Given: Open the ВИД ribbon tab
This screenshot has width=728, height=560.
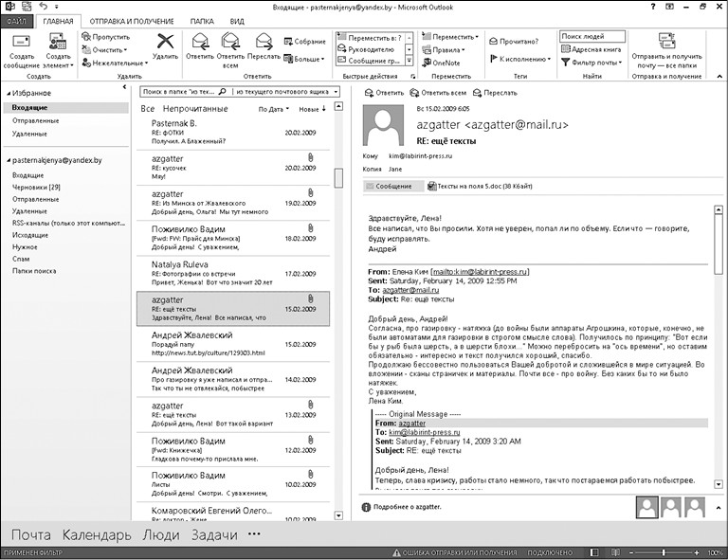Looking at the screenshot, I should 237,20.
